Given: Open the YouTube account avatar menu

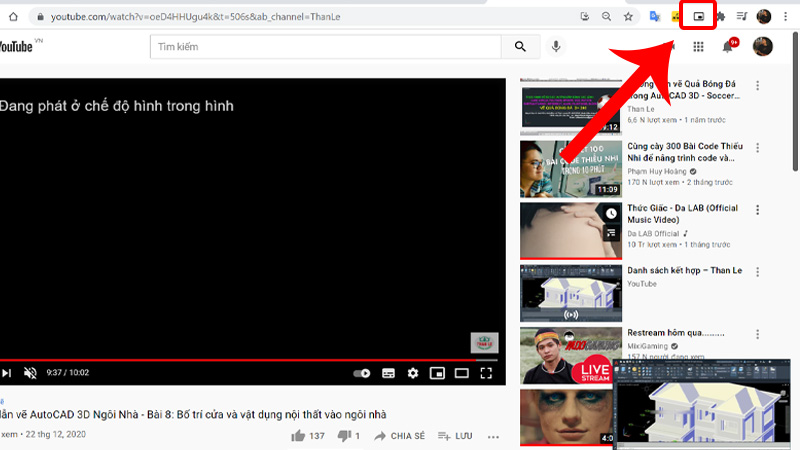Looking at the screenshot, I should 762,46.
